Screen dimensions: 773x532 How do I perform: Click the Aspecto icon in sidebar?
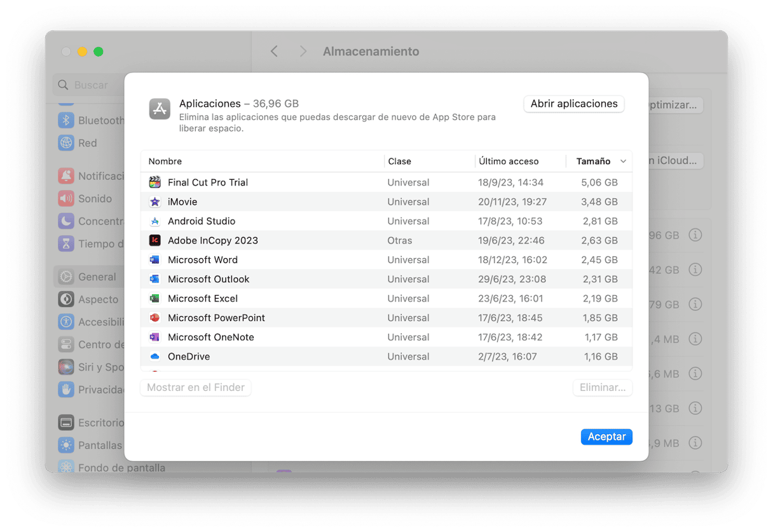pyautogui.click(x=66, y=299)
